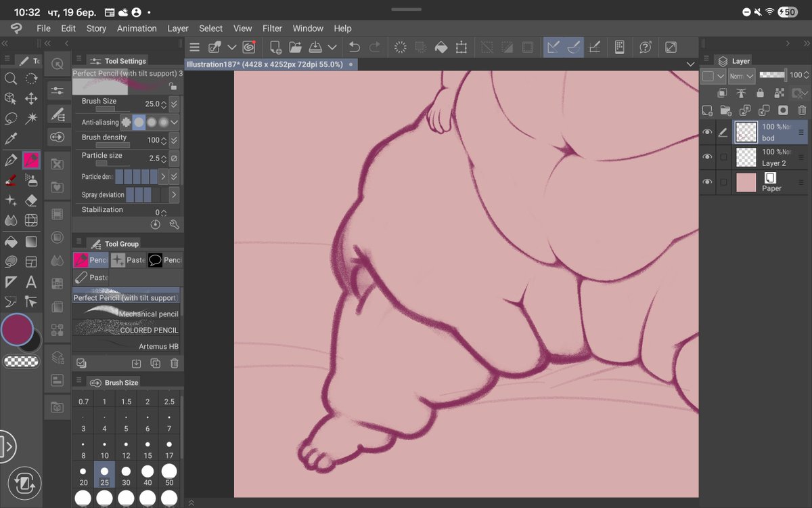This screenshot has height=508, width=812.
Task: Open the Edit menu
Action: pyautogui.click(x=68, y=28)
